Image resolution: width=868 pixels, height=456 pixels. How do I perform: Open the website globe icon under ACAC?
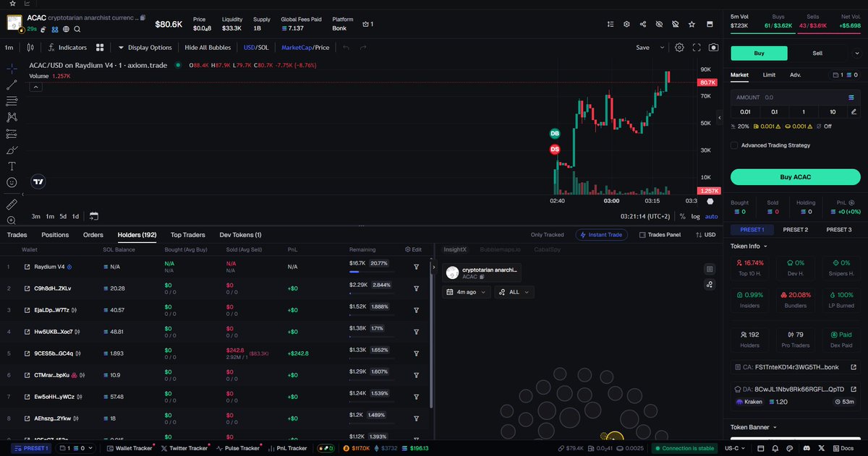tap(66, 30)
